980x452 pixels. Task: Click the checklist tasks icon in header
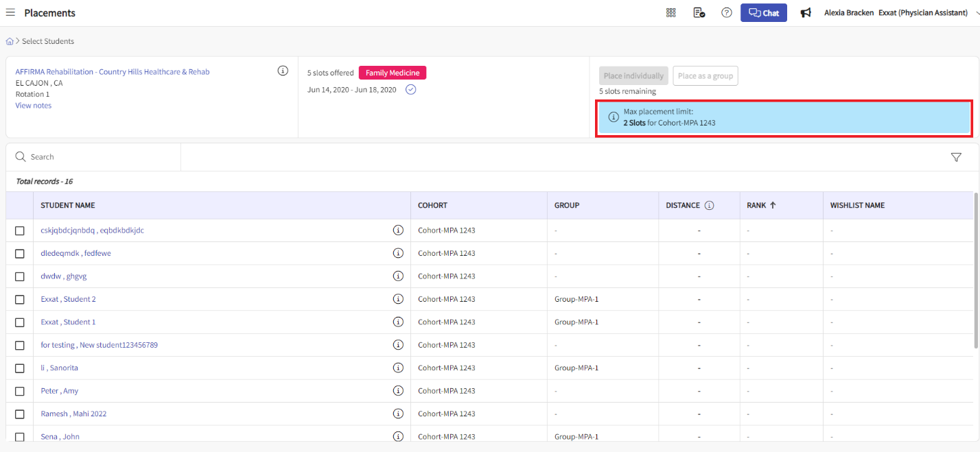coord(699,13)
